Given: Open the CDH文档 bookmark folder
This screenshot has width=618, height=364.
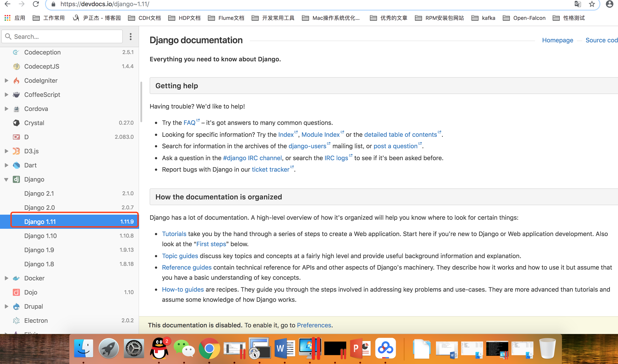Looking at the screenshot, I should click(145, 18).
